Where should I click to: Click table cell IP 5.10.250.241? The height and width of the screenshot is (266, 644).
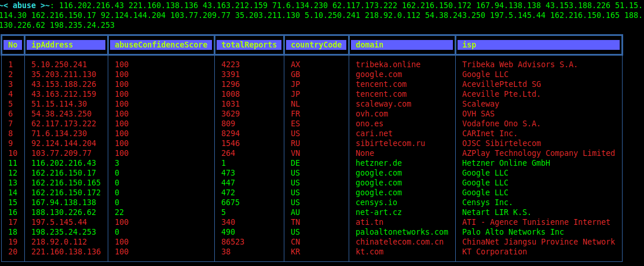tap(59, 64)
